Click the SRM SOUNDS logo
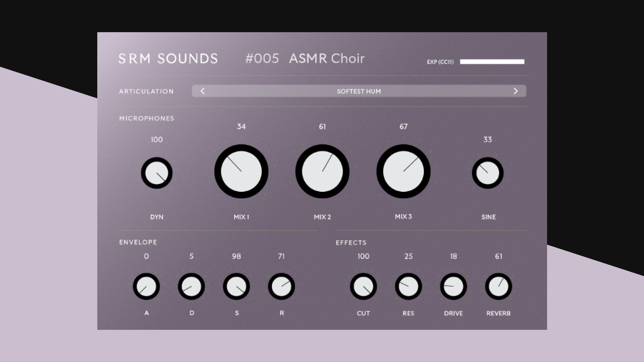The image size is (644, 362). point(168,58)
